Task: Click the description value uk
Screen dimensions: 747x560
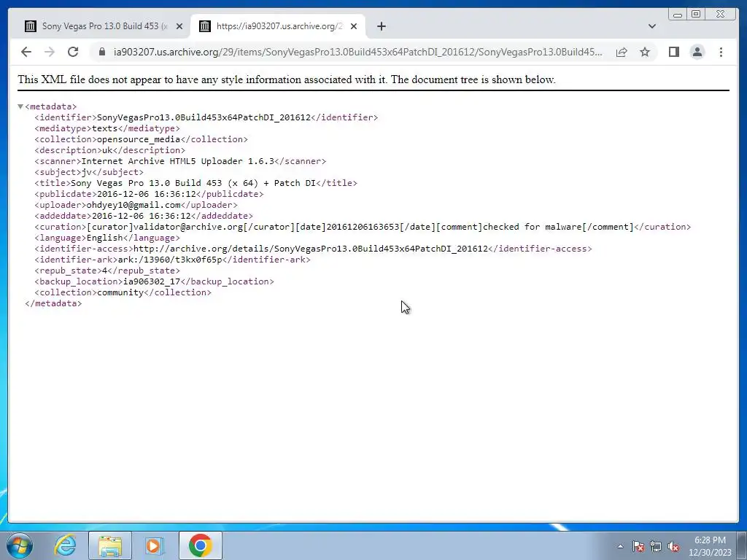Action: click(x=107, y=150)
